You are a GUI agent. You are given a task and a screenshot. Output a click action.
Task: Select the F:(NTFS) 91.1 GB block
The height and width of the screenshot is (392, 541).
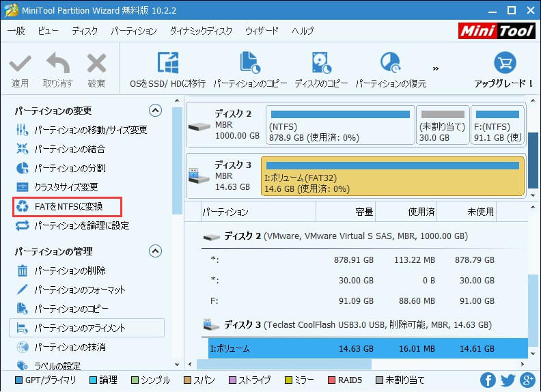coord(497,125)
